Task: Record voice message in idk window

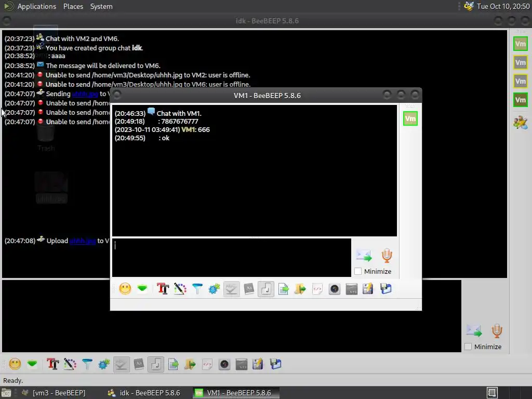Action: [x=497, y=331]
